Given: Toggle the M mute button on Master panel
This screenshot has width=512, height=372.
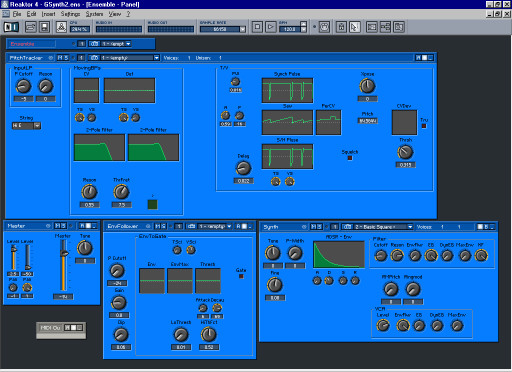Looking at the screenshot, I should click(x=57, y=226).
